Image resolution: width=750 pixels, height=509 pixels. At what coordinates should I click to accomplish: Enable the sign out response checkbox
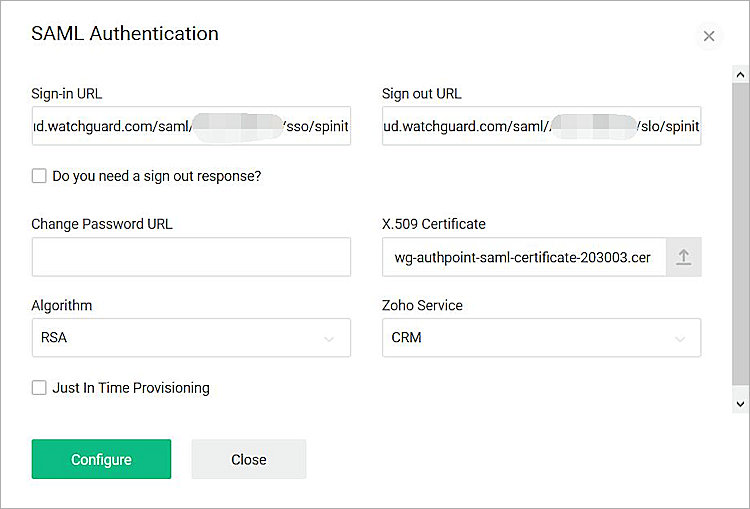(x=39, y=176)
